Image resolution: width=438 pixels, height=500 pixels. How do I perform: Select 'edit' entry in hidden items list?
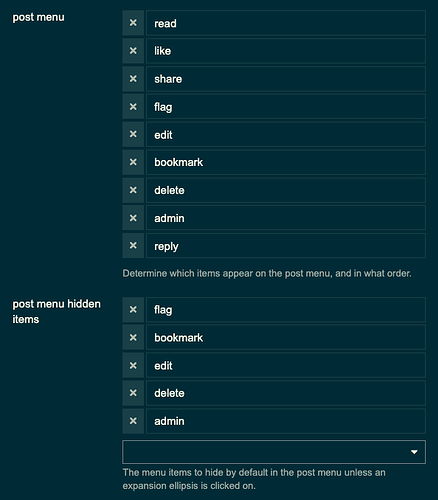click(x=286, y=365)
